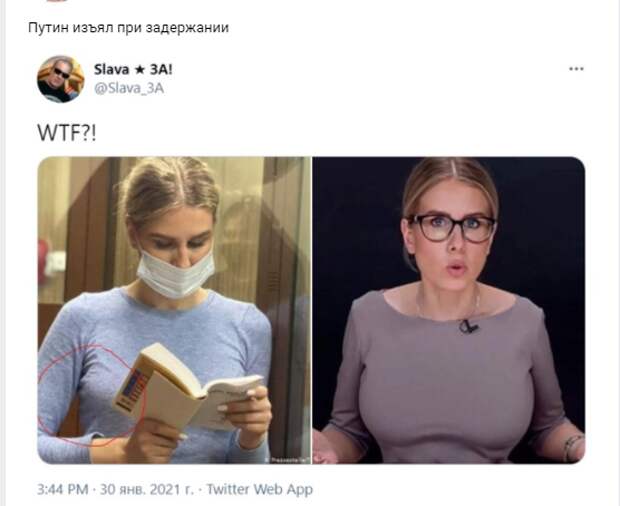Select the WTF?! tweet text
Image resolution: width=620 pixels, height=506 pixels.
tap(66, 133)
